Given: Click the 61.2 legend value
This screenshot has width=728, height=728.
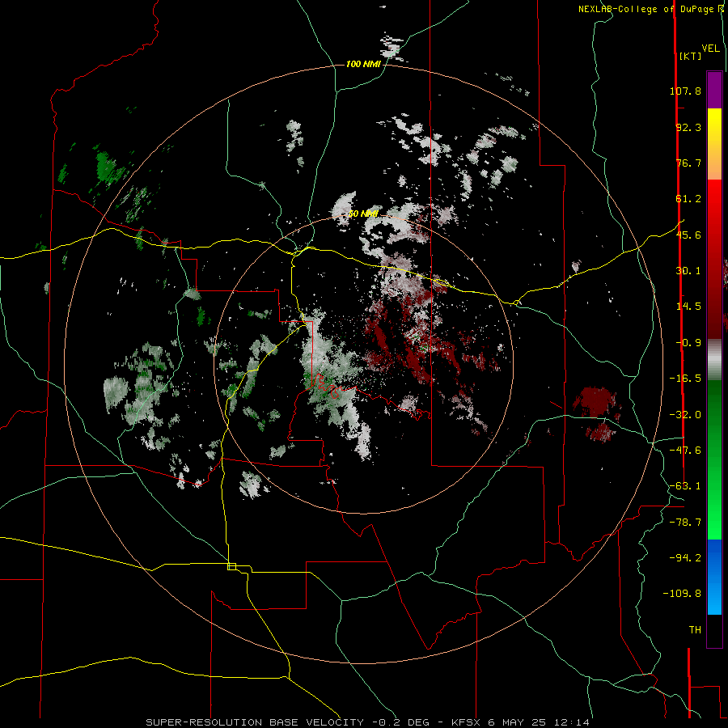Looking at the screenshot, I should [x=688, y=199].
